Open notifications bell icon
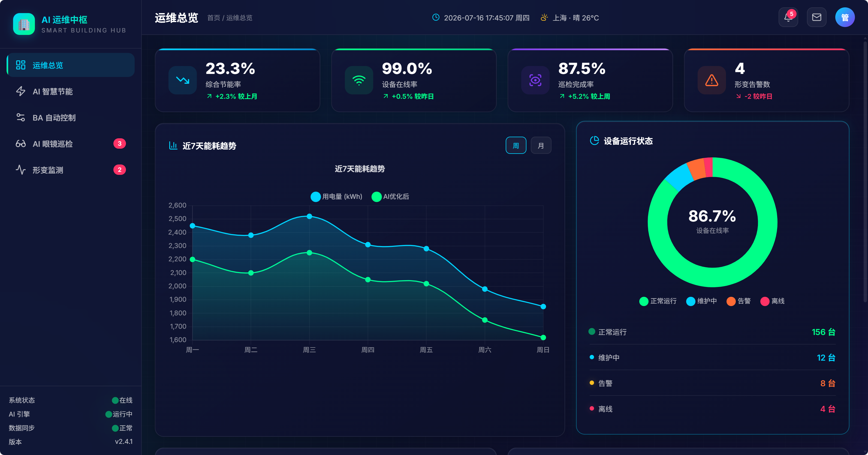Image resolution: width=868 pixels, height=455 pixels. click(788, 17)
